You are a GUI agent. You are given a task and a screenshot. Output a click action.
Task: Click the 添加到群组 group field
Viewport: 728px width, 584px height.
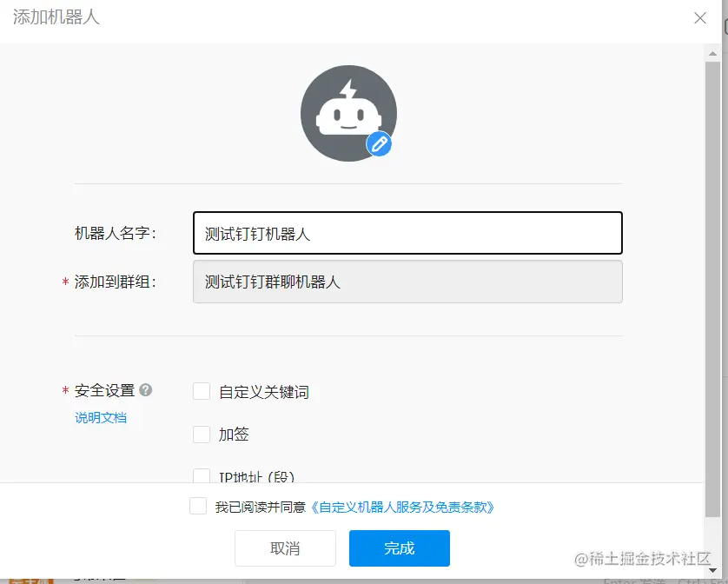point(407,282)
